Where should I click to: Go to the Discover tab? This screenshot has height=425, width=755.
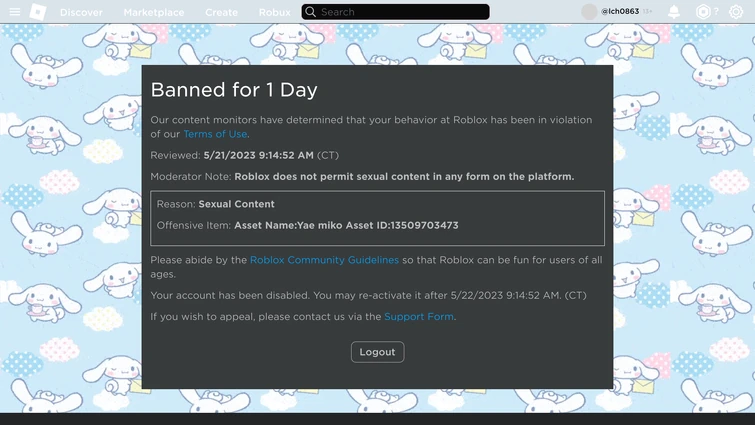[81, 12]
